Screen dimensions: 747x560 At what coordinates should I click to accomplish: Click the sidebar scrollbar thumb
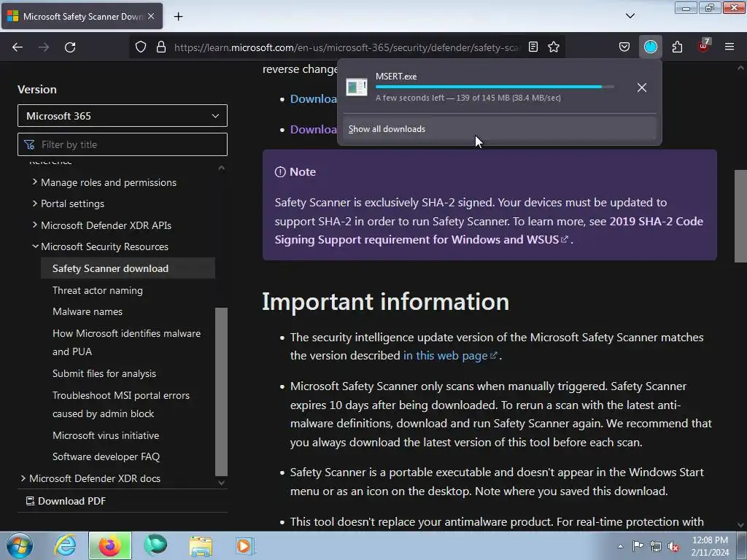pos(221,392)
